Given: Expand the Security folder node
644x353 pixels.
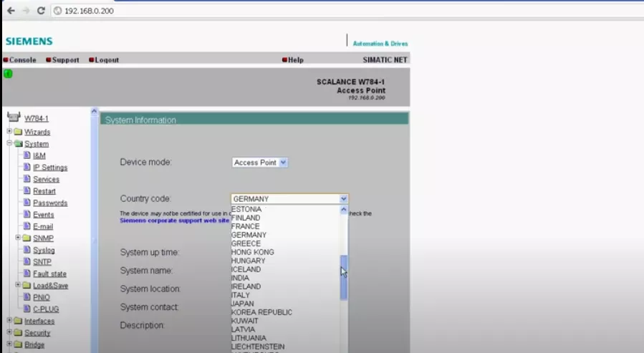Looking at the screenshot, I should pyautogui.click(x=9, y=332).
